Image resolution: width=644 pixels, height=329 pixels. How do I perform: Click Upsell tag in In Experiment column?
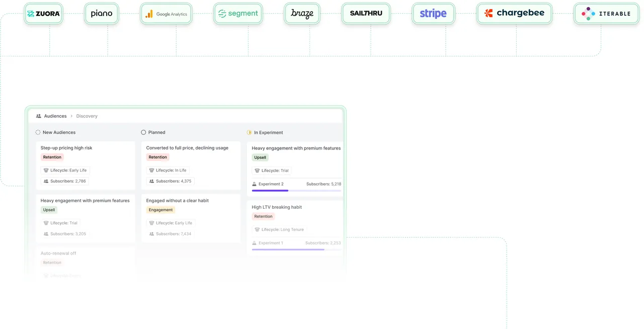coord(260,157)
